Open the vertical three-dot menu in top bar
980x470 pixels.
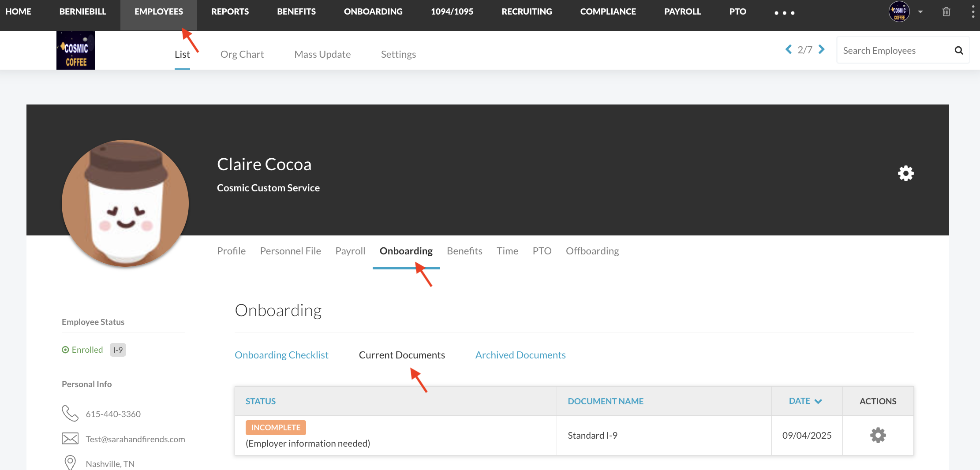click(973, 11)
